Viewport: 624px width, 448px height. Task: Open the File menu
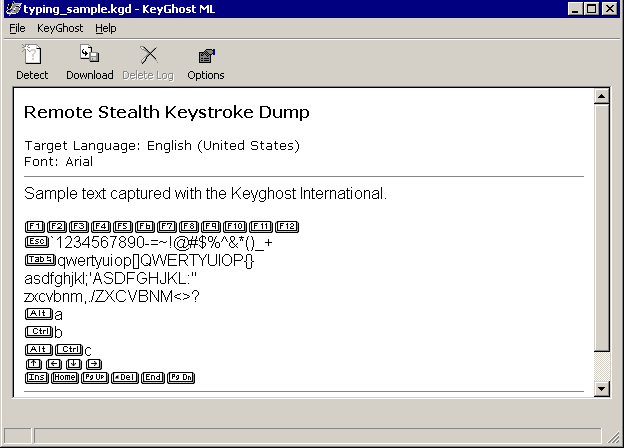(x=17, y=28)
